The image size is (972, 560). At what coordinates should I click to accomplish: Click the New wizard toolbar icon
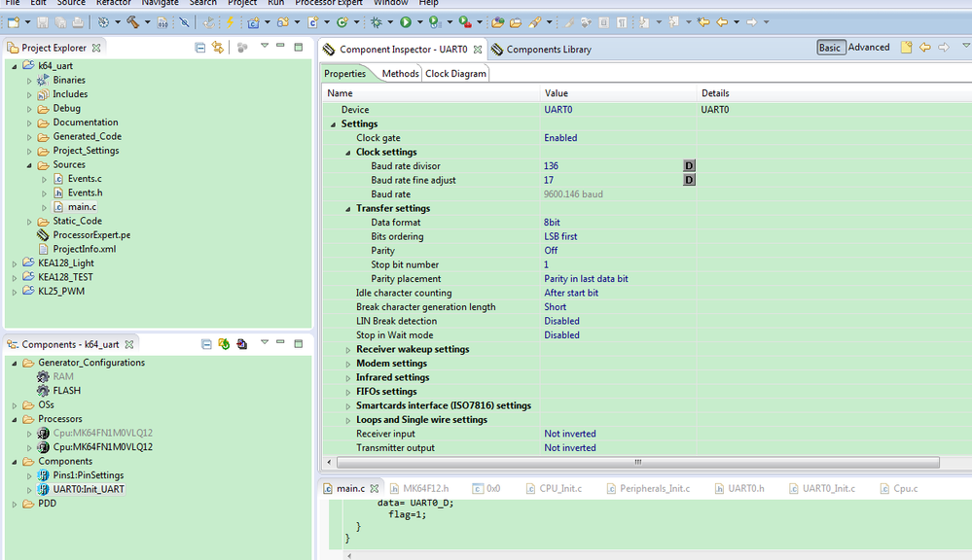point(13,22)
